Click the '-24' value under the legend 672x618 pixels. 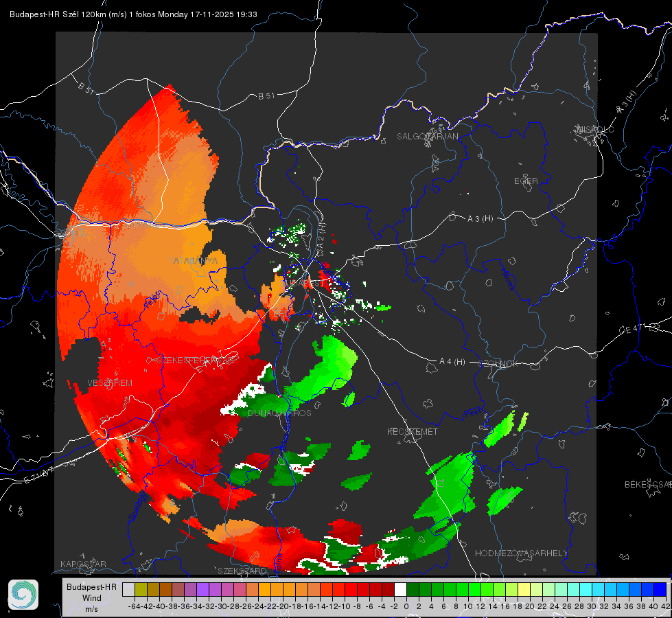click(258, 606)
